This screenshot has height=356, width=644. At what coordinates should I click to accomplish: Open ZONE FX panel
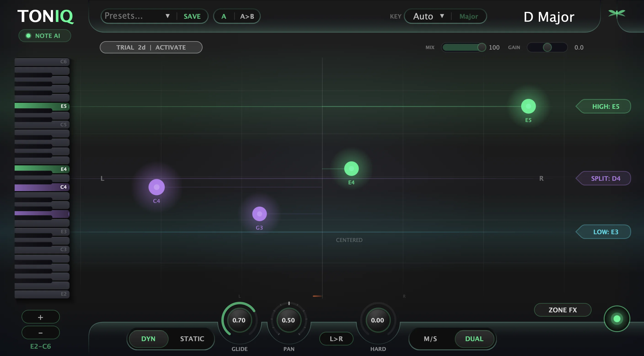click(x=563, y=310)
